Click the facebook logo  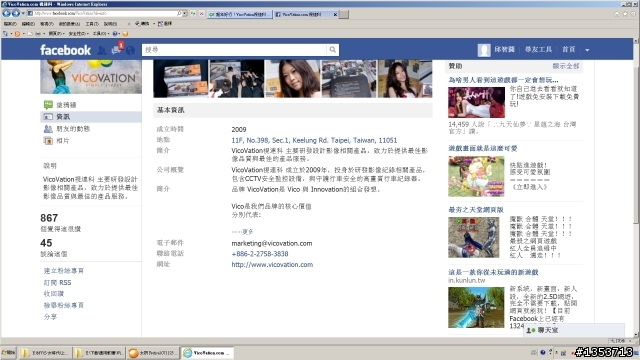65,50
